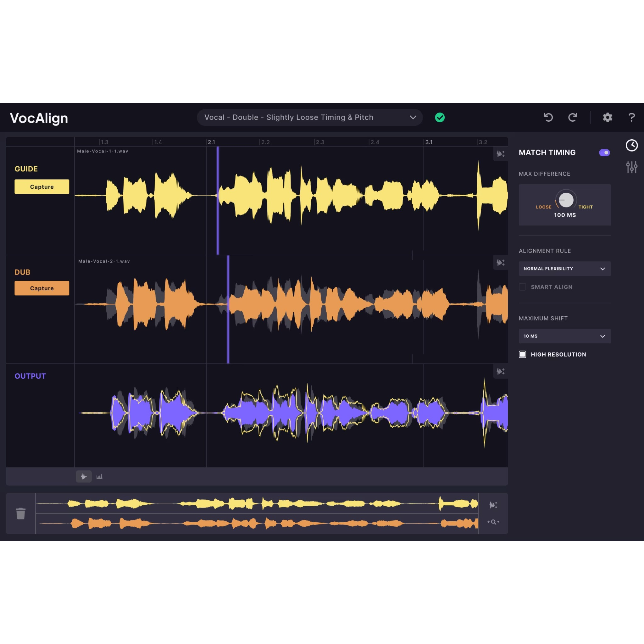Screen dimensions: 644x644
Task: Open the preset dropdown showing Vocal - Double
Action: point(310,117)
